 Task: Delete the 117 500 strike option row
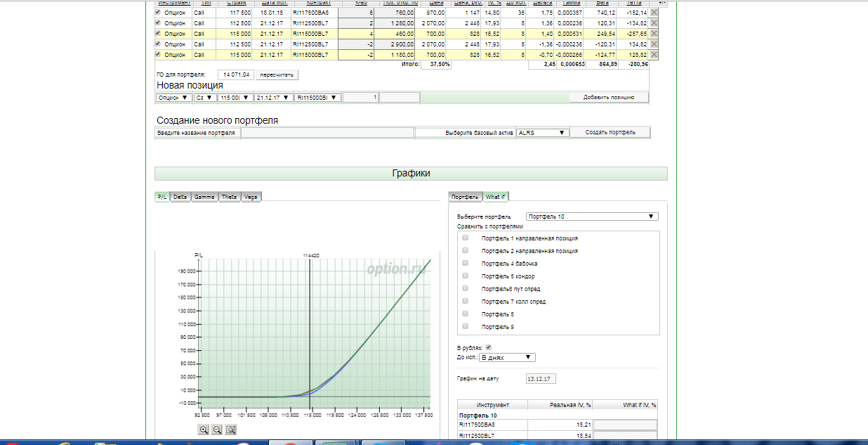pos(654,13)
